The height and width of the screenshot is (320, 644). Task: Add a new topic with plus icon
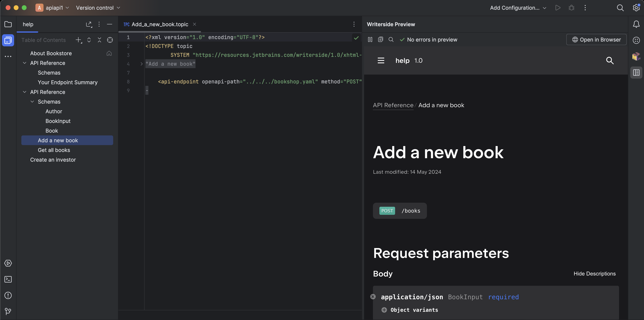(79, 40)
